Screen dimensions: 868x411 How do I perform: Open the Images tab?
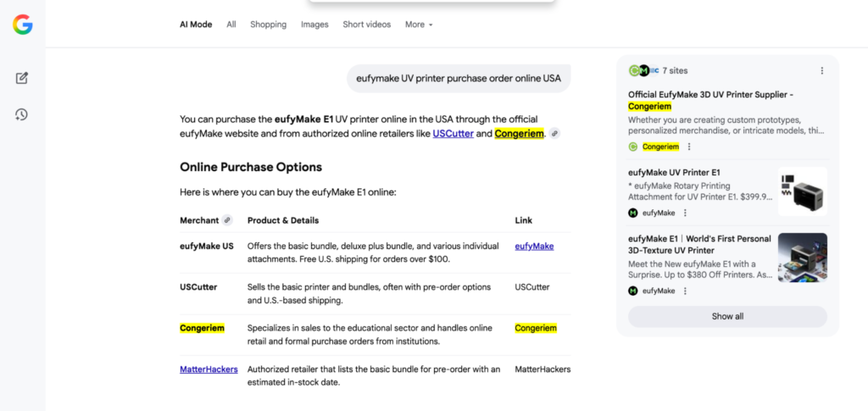point(314,25)
